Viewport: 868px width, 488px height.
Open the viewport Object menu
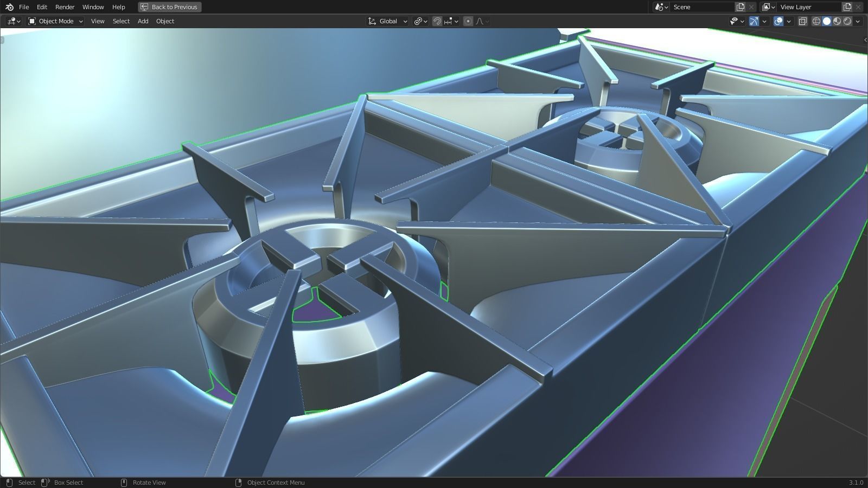point(165,21)
